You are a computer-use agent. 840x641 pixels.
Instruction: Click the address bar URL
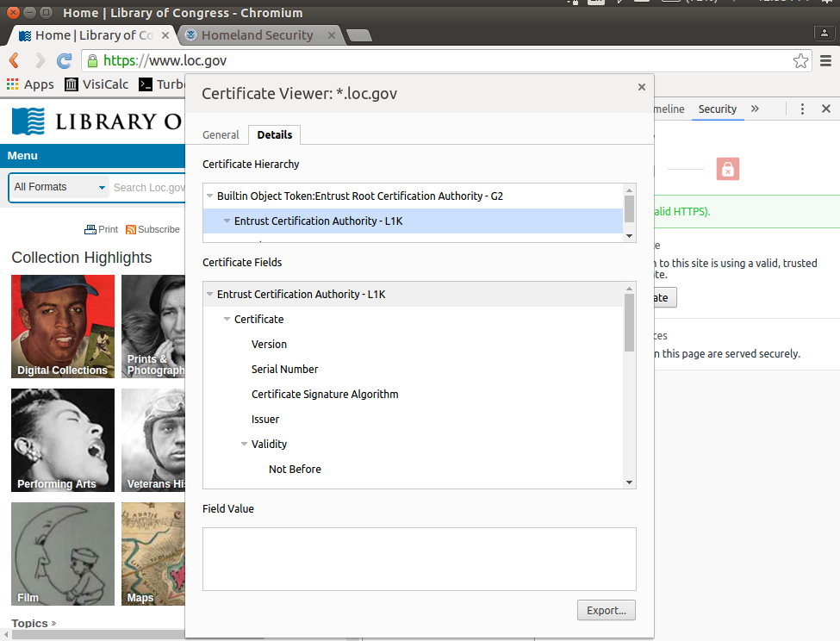pos(165,60)
